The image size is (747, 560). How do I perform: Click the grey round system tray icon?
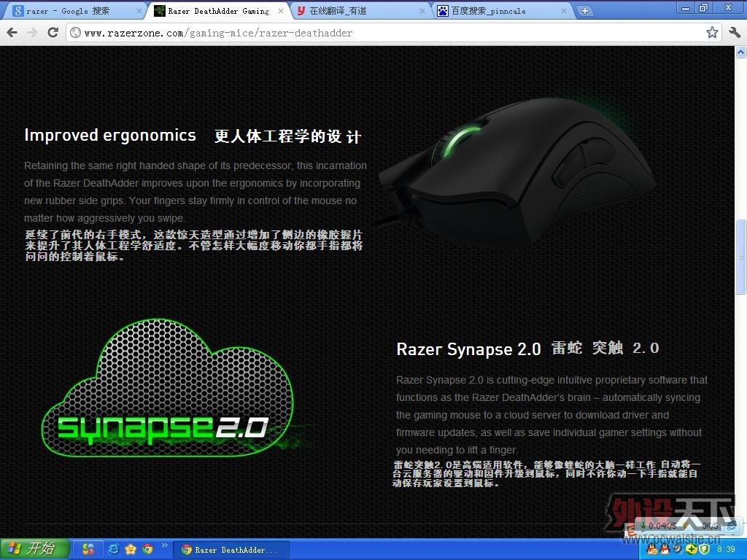tap(678, 550)
